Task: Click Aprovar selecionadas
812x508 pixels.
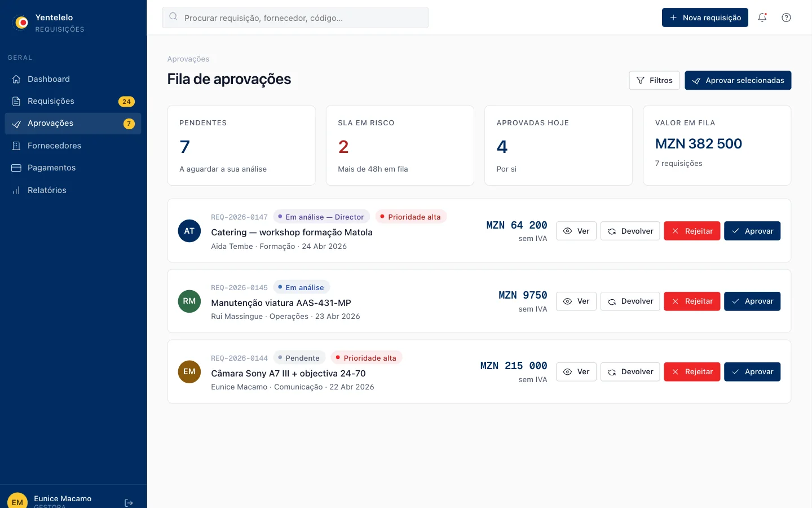Action: point(738,80)
